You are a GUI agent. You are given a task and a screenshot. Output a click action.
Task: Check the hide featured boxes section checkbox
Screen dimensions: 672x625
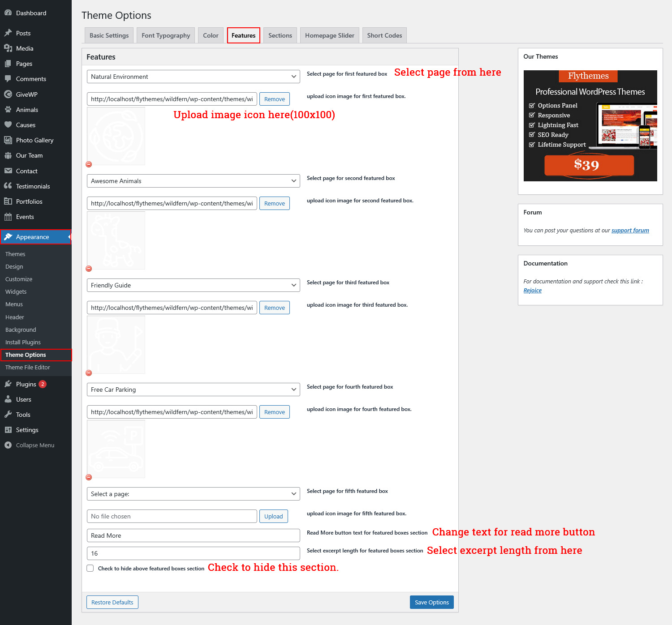(90, 568)
